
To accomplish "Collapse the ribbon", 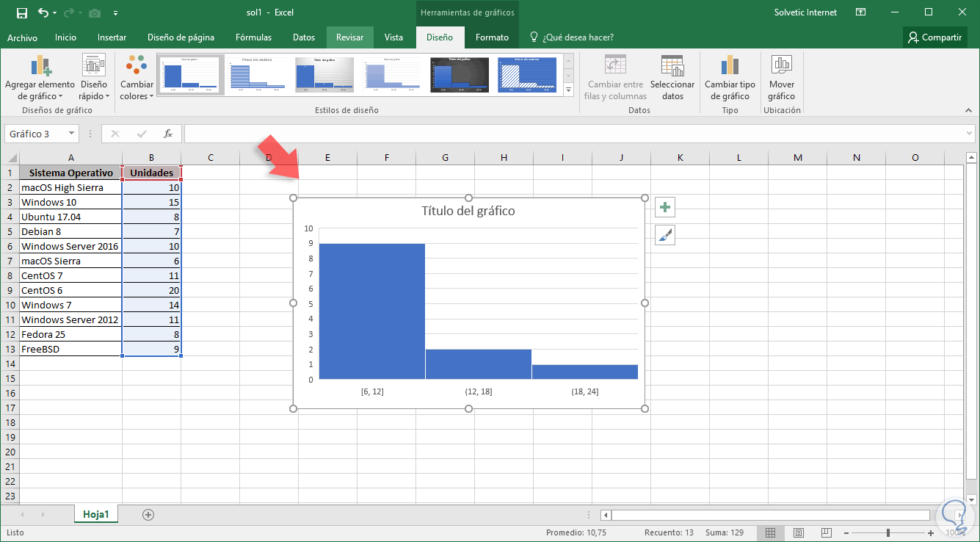I will [969, 109].
